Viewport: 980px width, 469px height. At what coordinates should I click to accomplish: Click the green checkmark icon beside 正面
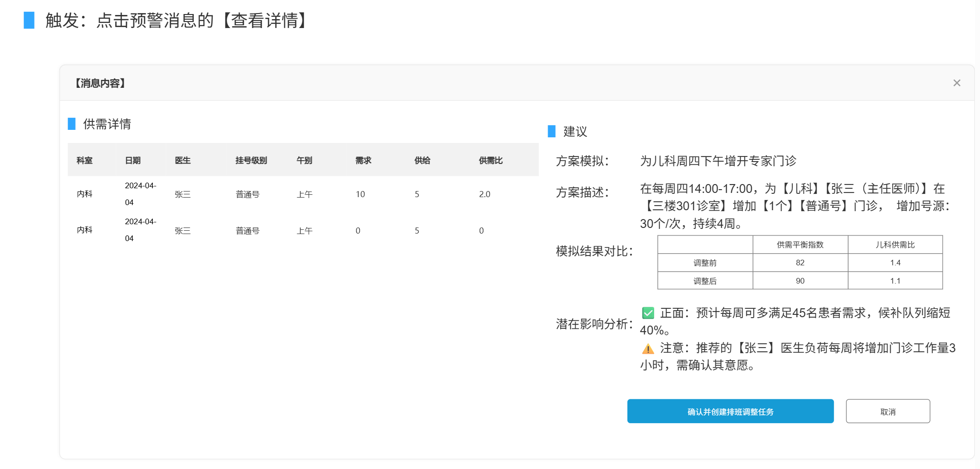pyautogui.click(x=648, y=313)
